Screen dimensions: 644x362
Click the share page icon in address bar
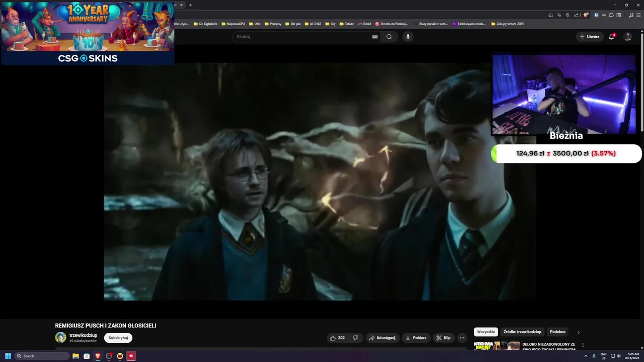[x=576, y=15]
